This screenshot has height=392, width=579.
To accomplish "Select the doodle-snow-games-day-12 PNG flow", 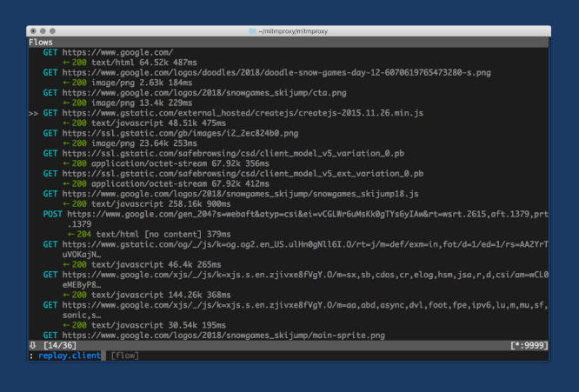I will pos(261,72).
